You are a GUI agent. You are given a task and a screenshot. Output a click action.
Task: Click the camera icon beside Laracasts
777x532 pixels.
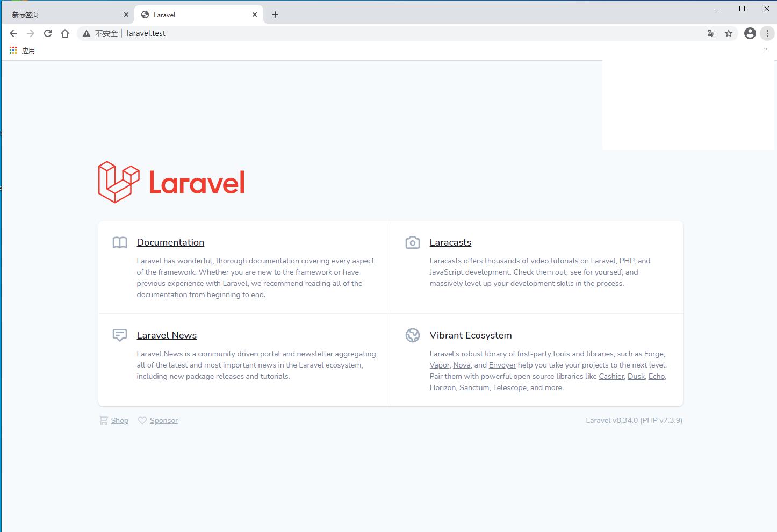[x=413, y=243]
